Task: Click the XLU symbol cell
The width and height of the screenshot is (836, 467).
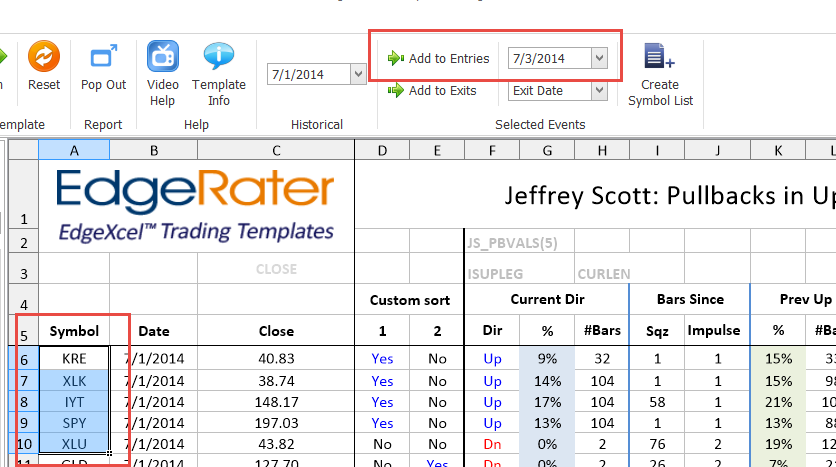Action: click(74, 444)
